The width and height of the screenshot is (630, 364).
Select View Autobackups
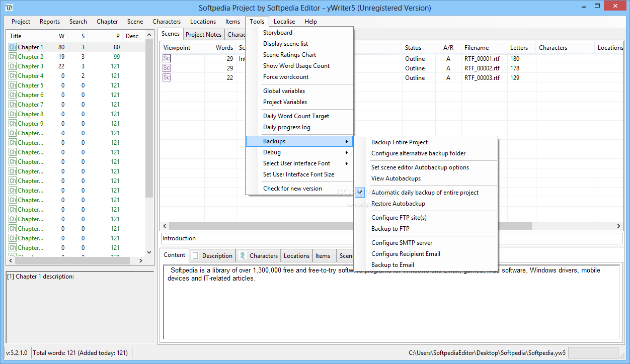pos(426,178)
